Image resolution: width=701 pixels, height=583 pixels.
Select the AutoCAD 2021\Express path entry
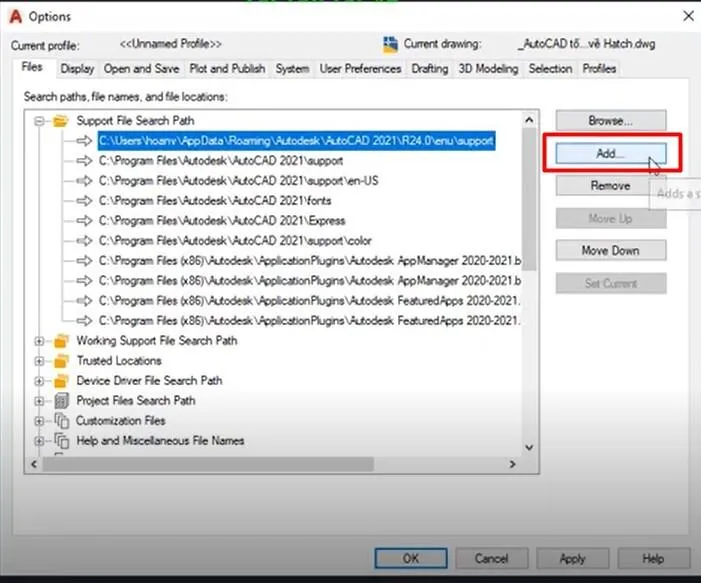(x=222, y=221)
